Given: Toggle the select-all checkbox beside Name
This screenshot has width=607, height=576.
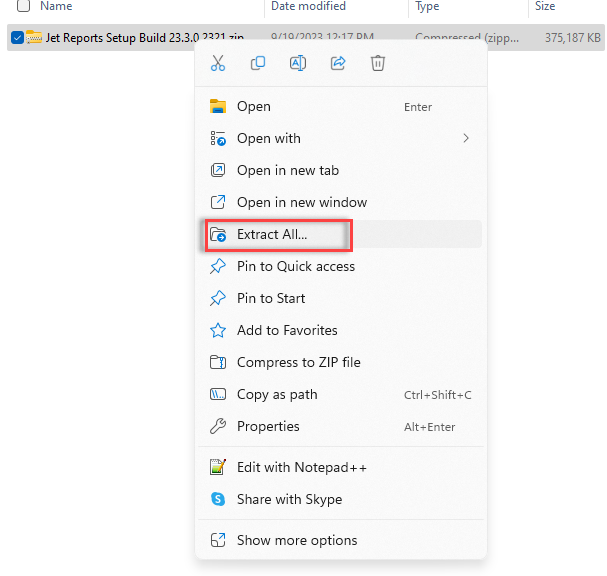Looking at the screenshot, I should [x=23, y=6].
